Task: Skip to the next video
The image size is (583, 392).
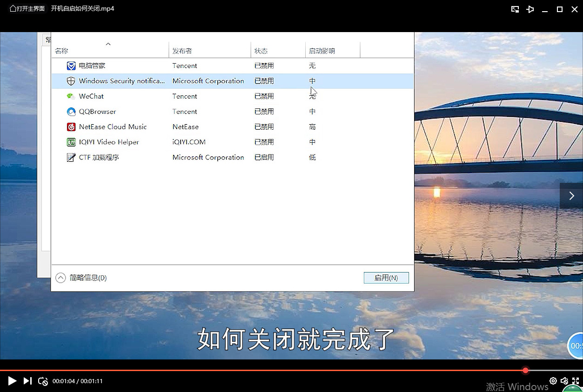Action: point(27,381)
